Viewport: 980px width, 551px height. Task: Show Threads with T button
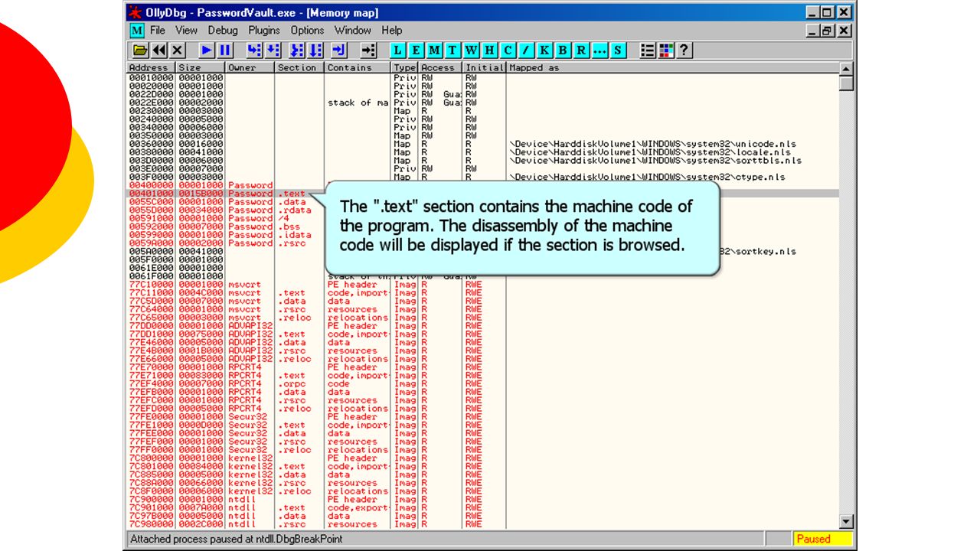click(x=452, y=51)
